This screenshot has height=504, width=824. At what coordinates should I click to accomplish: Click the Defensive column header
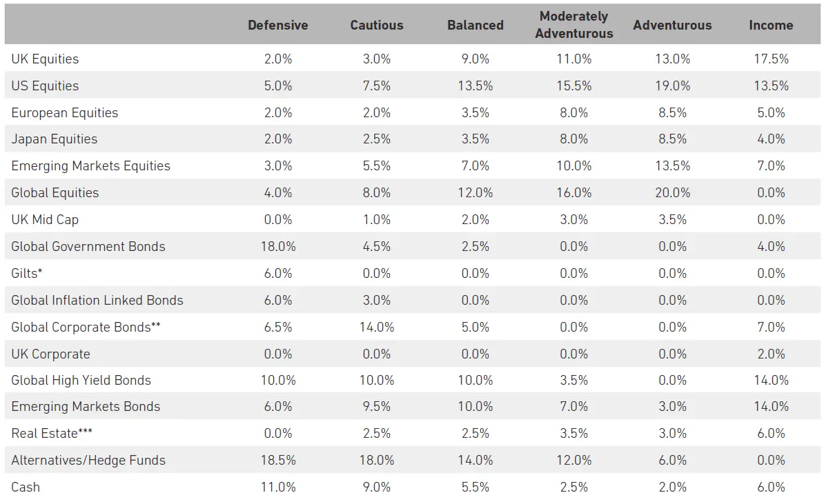click(x=277, y=25)
